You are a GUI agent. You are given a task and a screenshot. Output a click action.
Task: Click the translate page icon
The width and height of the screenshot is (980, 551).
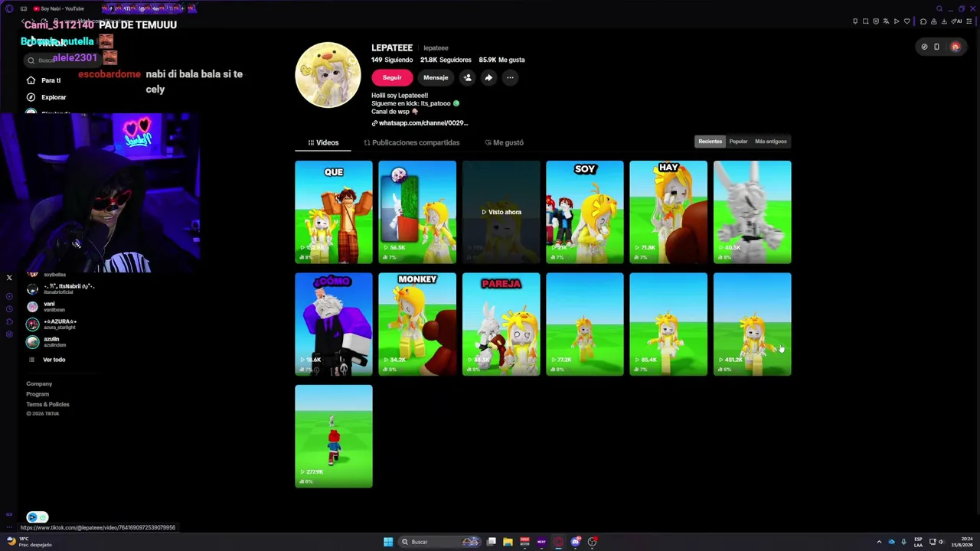[x=886, y=21]
